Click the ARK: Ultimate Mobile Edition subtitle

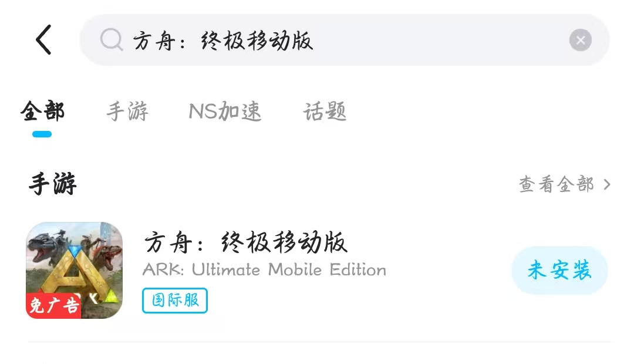pyautogui.click(x=264, y=269)
